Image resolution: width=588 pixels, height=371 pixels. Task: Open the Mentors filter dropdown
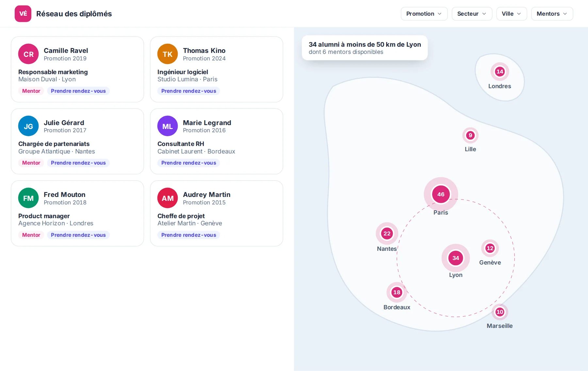552,14
